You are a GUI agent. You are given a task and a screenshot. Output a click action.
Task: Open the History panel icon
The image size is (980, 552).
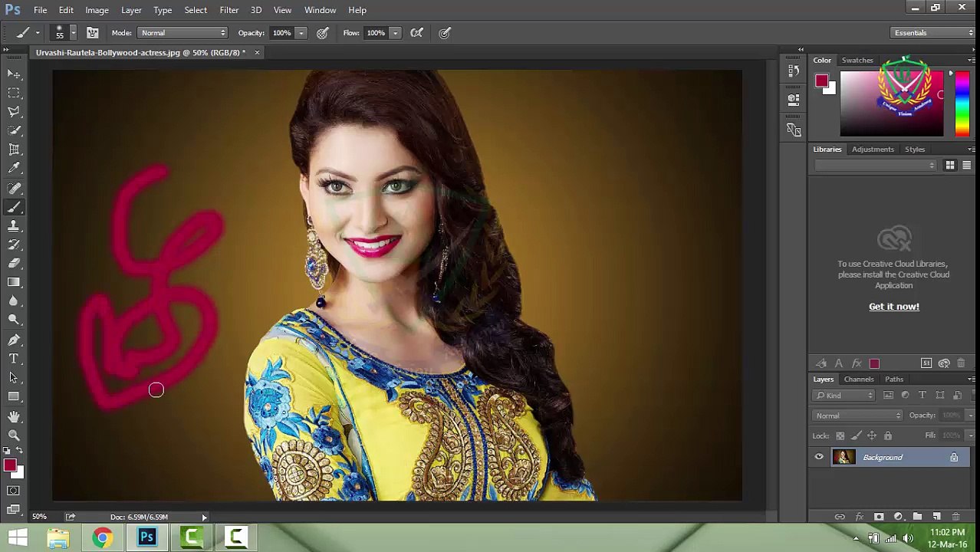[x=794, y=71]
